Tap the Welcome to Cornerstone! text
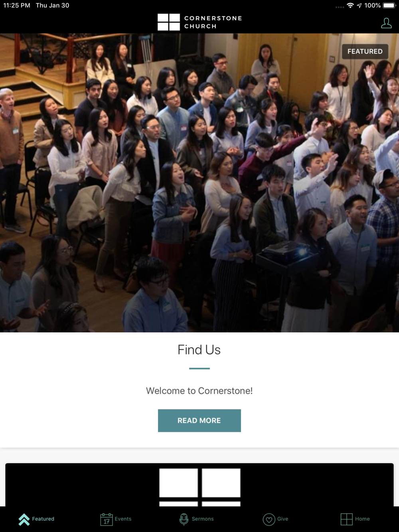The height and width of the screenshot is (532, 399). coord(199,391)
